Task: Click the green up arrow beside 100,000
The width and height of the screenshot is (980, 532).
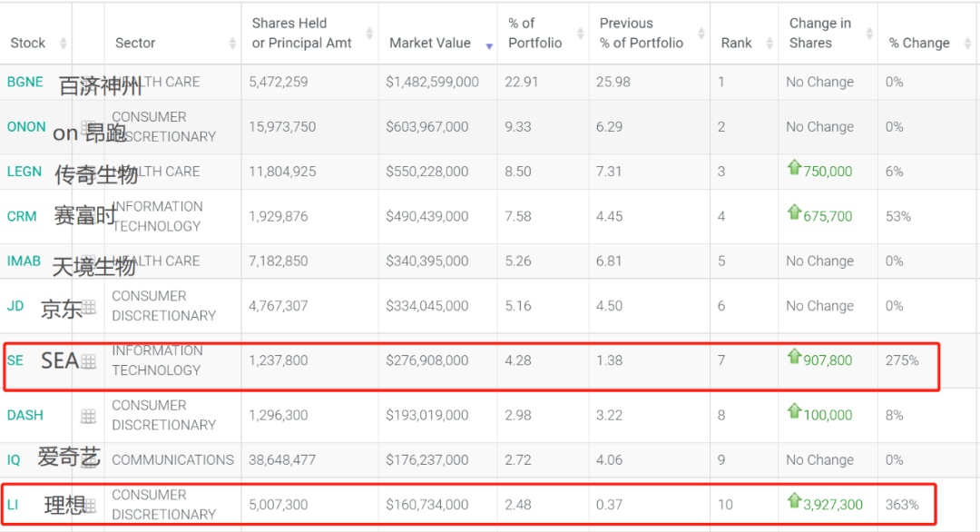Action: 794,412
